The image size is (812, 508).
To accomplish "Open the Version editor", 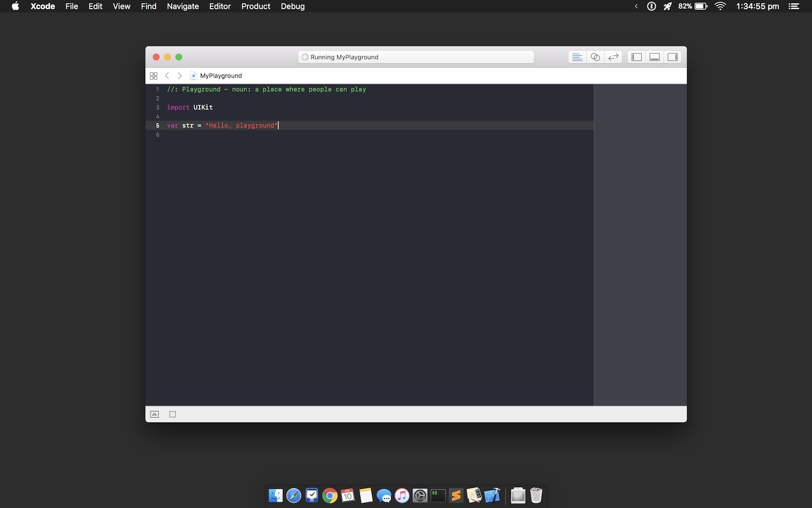I will pos(613,57).
